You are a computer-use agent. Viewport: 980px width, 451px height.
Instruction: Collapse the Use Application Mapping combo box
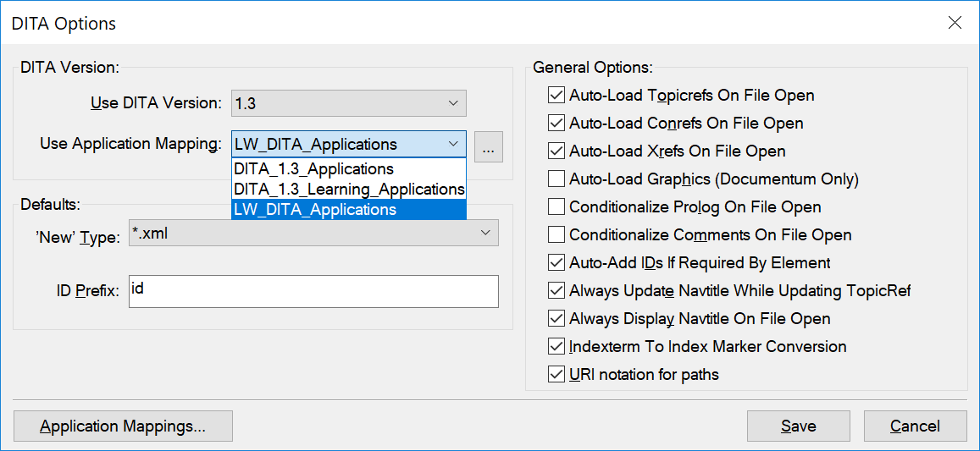[453, 144]
